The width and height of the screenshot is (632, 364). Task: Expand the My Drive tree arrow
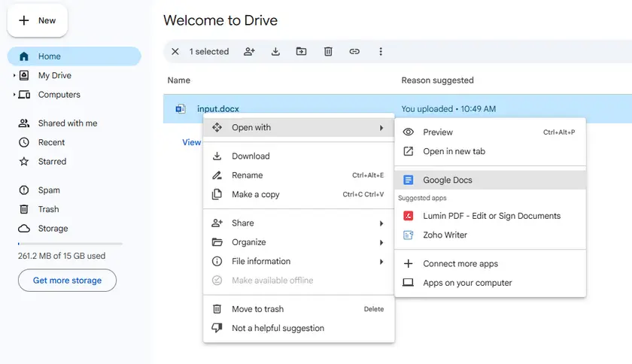tap(14, 75)
